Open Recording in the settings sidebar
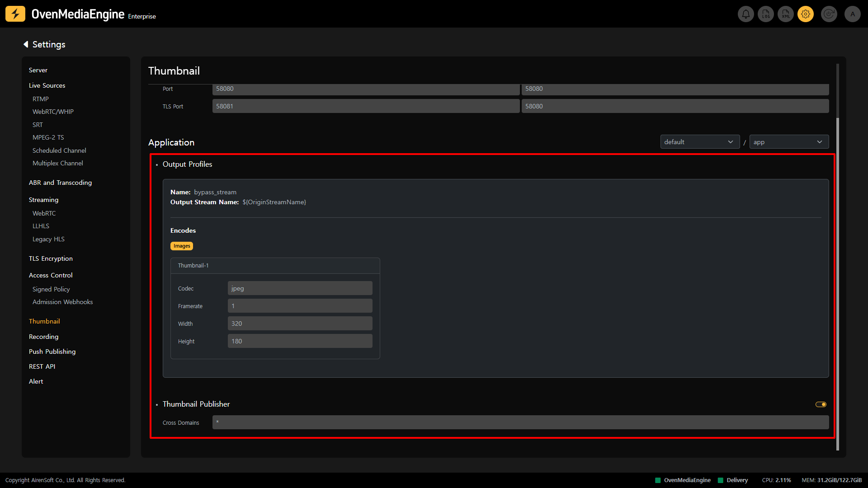The width and height of the screenshot is (868, 488). click(43, 337)
